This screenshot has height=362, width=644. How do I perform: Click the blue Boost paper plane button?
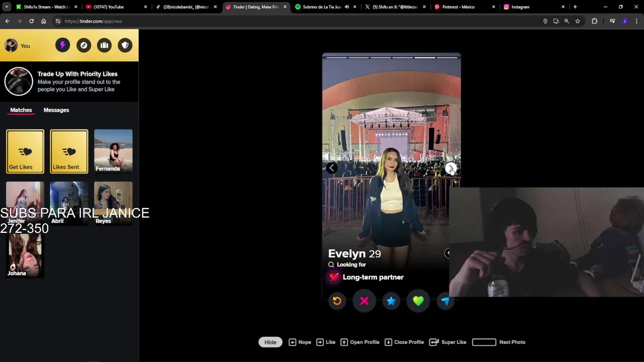(x=445, y=301)
